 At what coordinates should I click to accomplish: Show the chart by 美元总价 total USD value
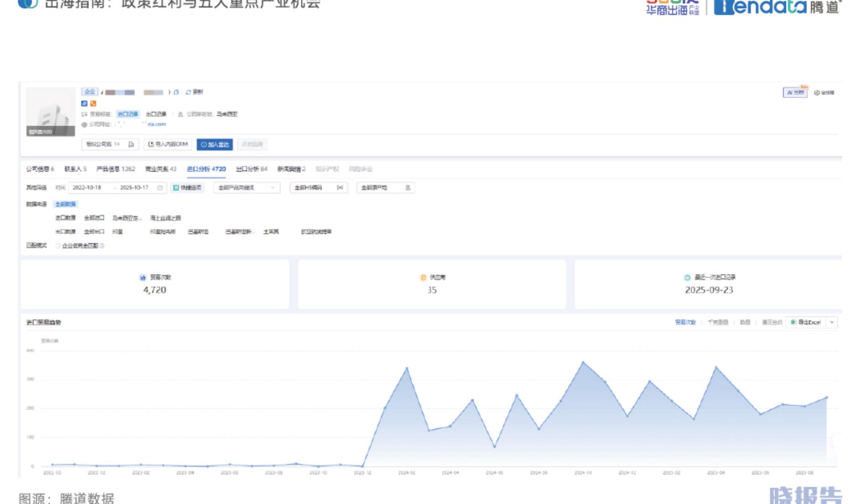tap(772, 322)
